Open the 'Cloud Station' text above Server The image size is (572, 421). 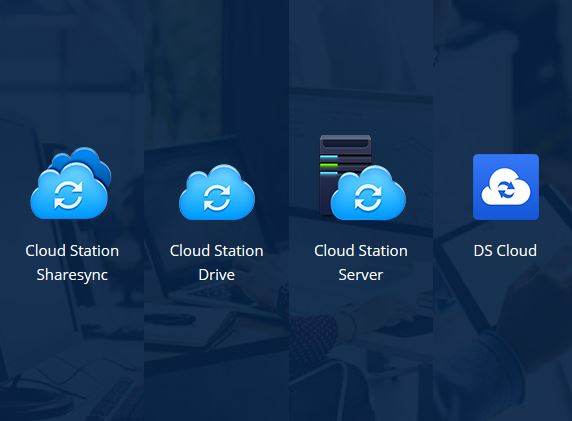pos(361,251)
